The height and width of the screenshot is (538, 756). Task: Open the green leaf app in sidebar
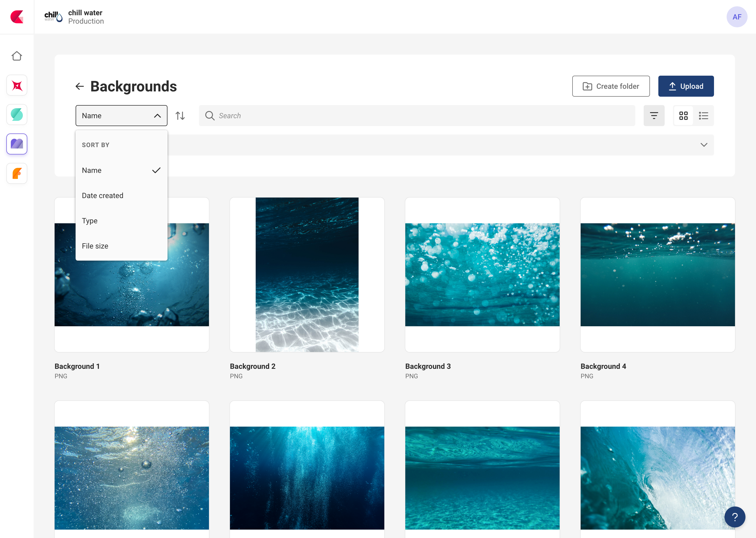(17, 115)
